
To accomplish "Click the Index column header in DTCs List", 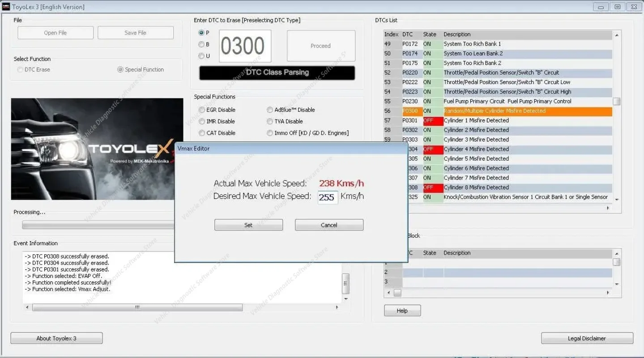I will [x=392, y=34].
